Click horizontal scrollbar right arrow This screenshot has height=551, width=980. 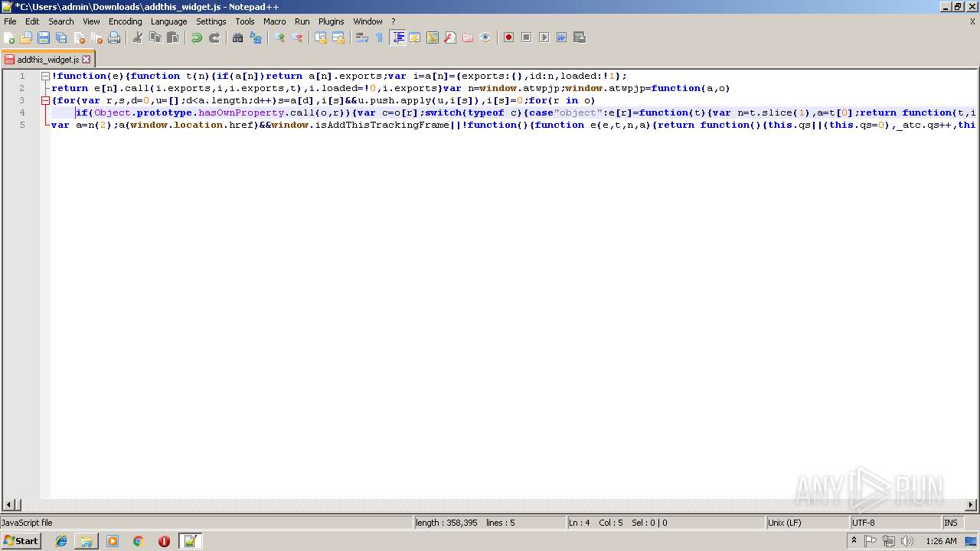[971, 504]
